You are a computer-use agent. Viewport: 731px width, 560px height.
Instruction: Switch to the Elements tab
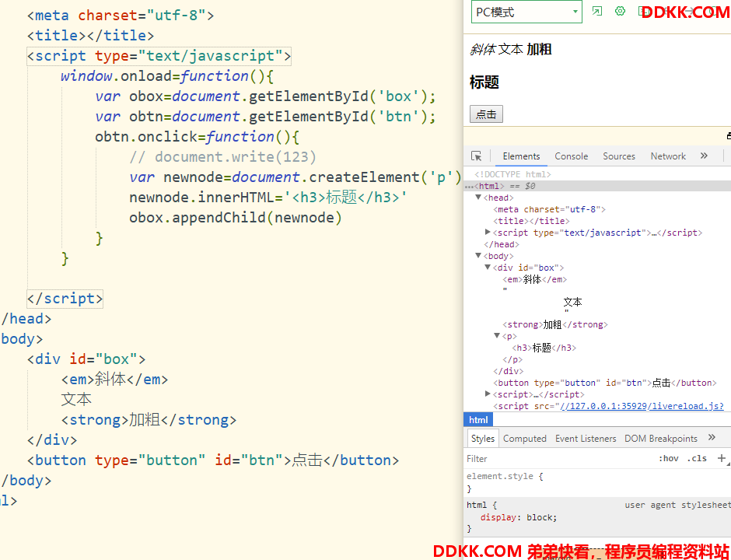coord(521,156)
